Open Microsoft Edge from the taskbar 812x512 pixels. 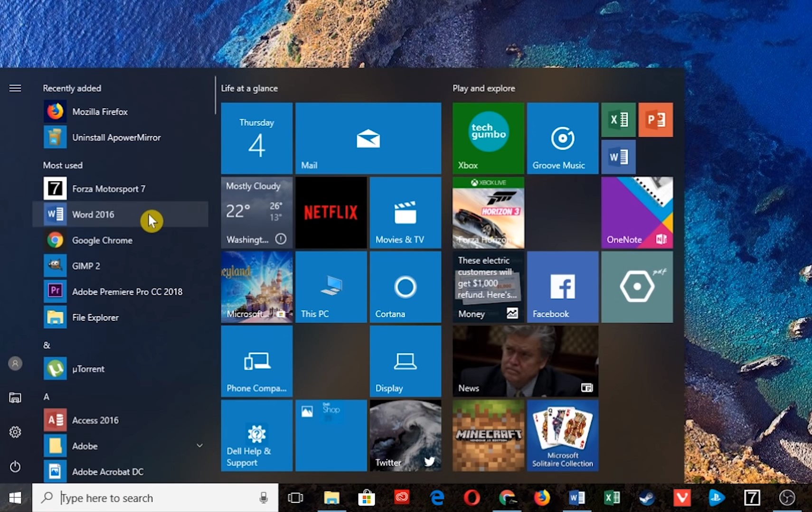437,497
